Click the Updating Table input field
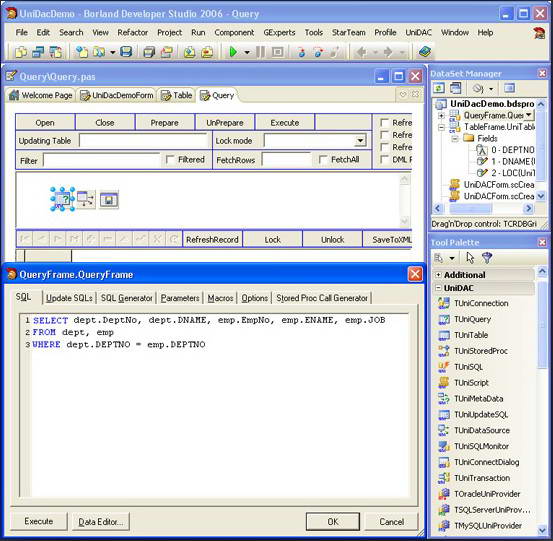Image resolution: width=553 pixels, height=541 pixels. [143, 141]
